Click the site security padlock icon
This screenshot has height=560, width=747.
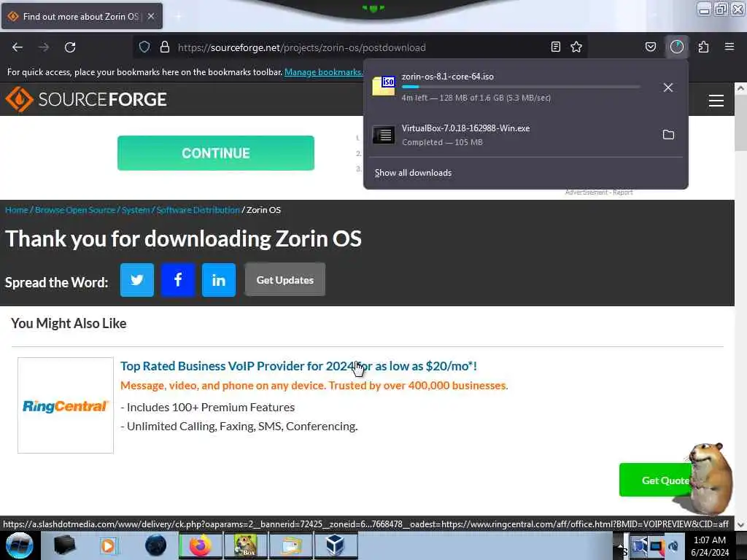pyautogui.click(x=165, y=47)
